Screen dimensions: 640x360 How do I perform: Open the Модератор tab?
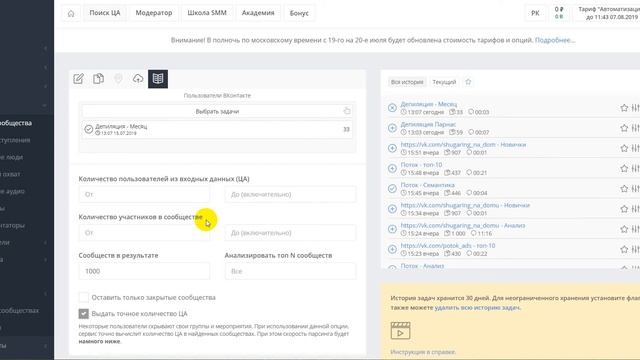click(154, 13)
